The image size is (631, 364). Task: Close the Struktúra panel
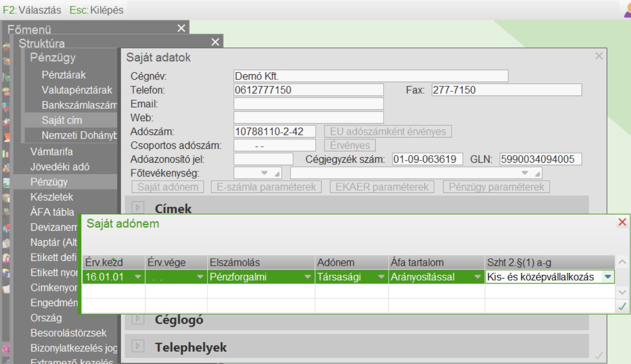(x=215, y=42)
